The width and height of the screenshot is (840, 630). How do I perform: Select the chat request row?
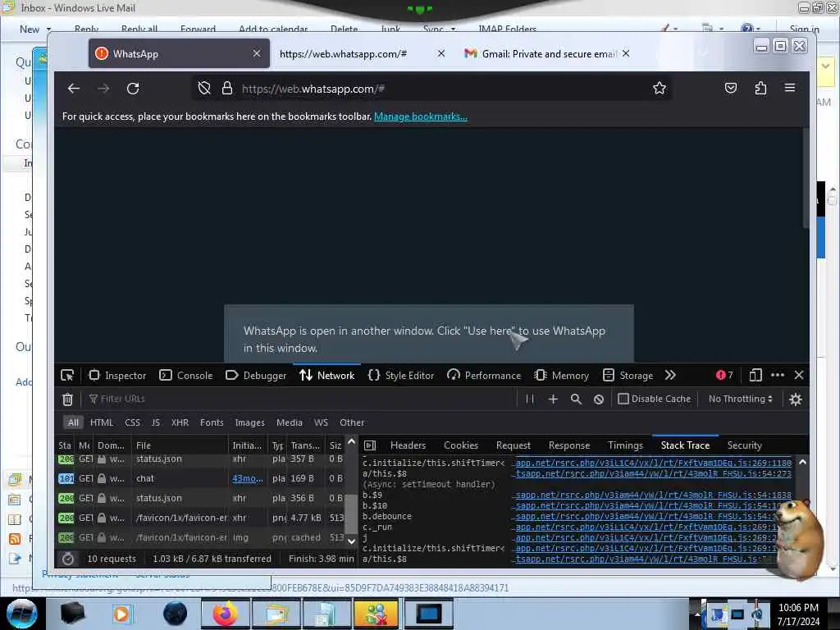[201, 478]
